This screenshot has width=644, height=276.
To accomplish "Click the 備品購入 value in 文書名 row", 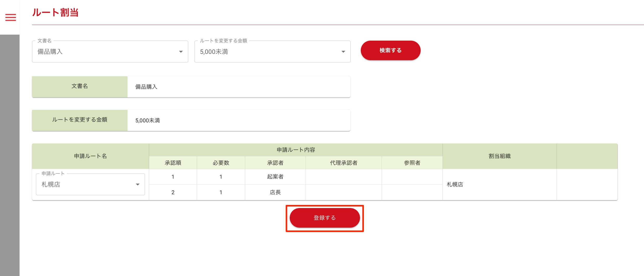I will tap(146, 87).
